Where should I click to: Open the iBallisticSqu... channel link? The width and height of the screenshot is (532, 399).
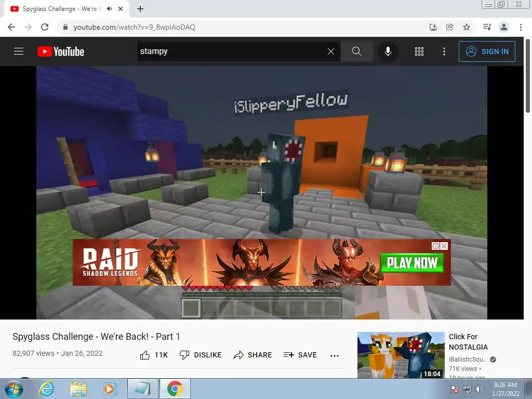coord(468,360)
